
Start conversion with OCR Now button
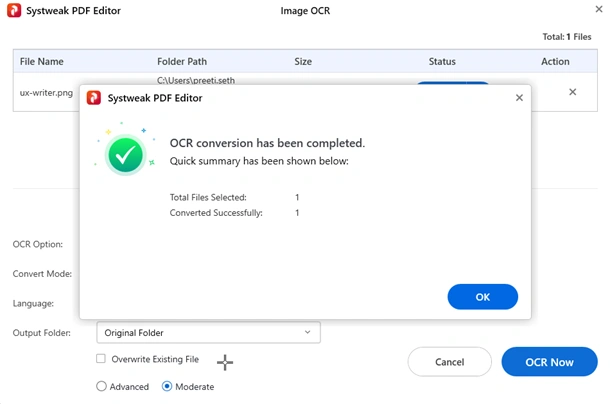pyautogui.click(x=549, y=362)
